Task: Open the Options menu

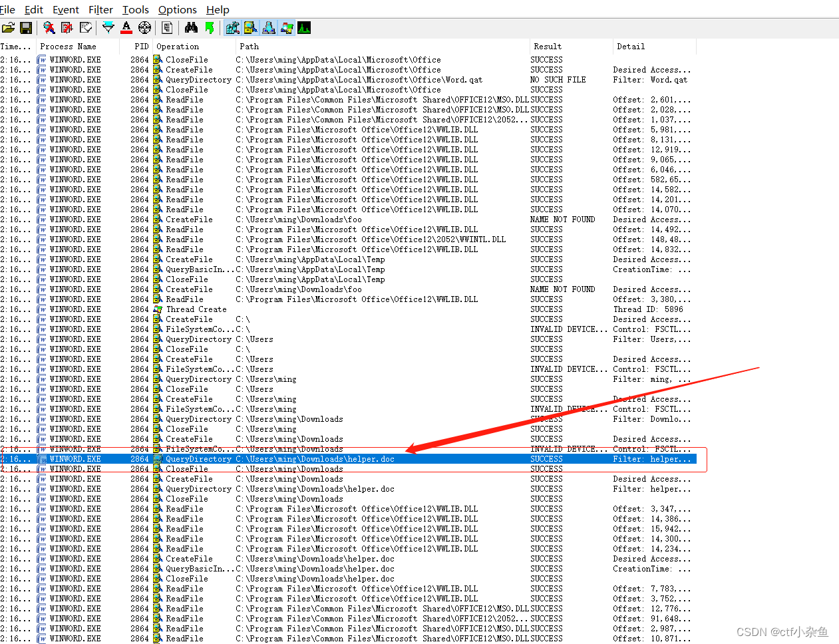Action: tap(178, 10)
